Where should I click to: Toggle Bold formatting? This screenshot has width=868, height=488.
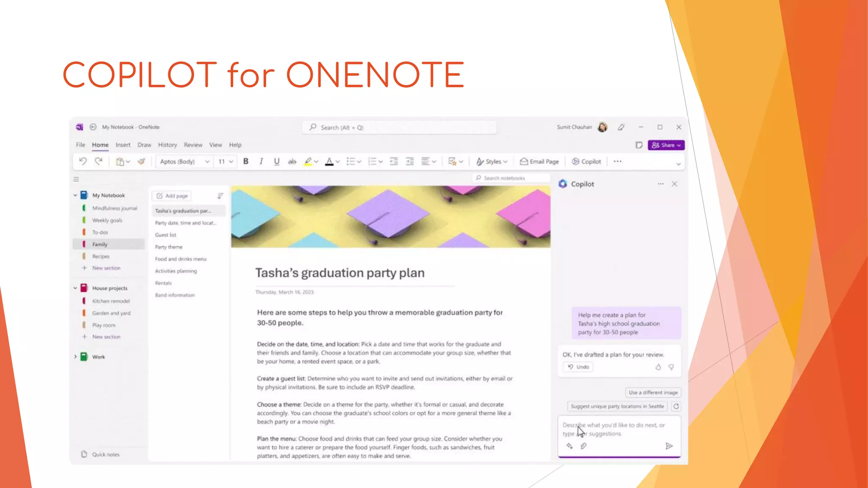[x=245, y=161]
